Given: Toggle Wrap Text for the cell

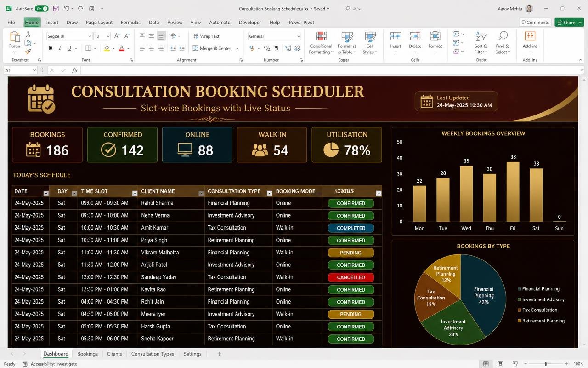Looking at the screenshot, I should pyautogui.click(x=206, y=36).
